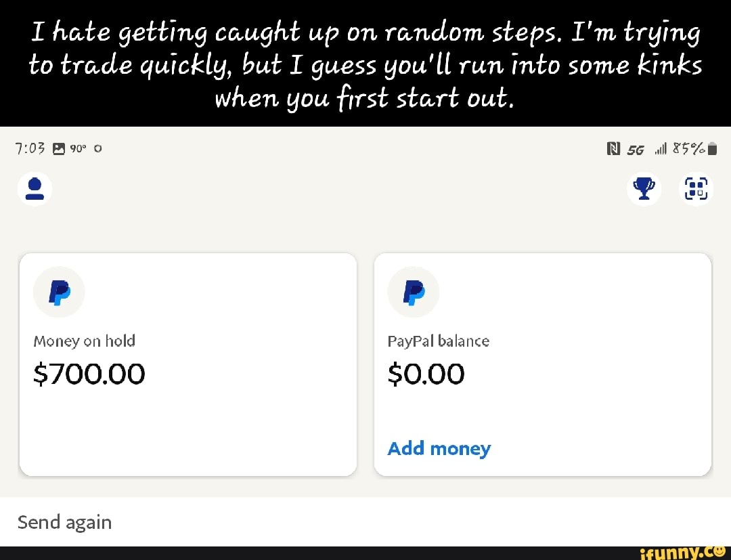Tap the PayPal logo on balance card
This screenshot has width=731, height=560.
(413, 292)
